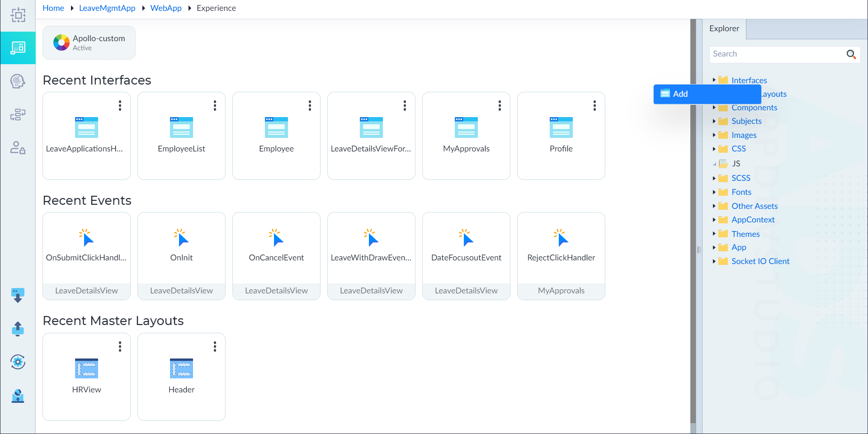868x434 pixels.
Task: Open options menu for Header layout card
Action: click(x=215, y=347)
